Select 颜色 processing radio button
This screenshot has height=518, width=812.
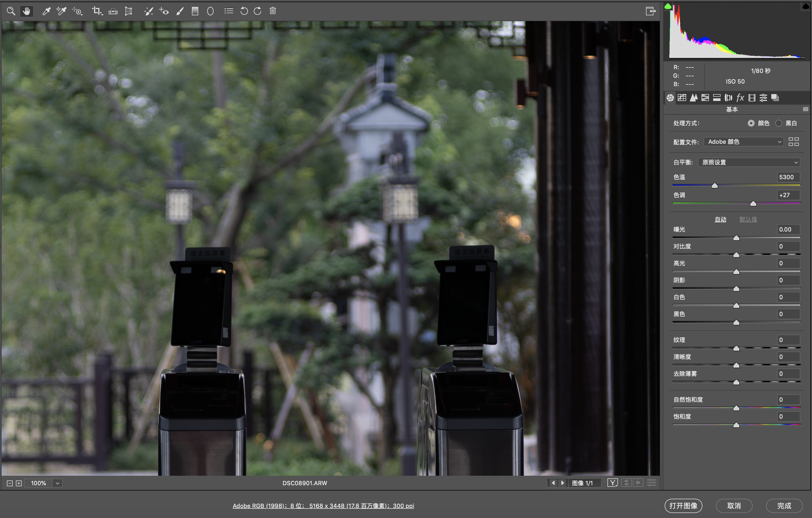point(751,123)
